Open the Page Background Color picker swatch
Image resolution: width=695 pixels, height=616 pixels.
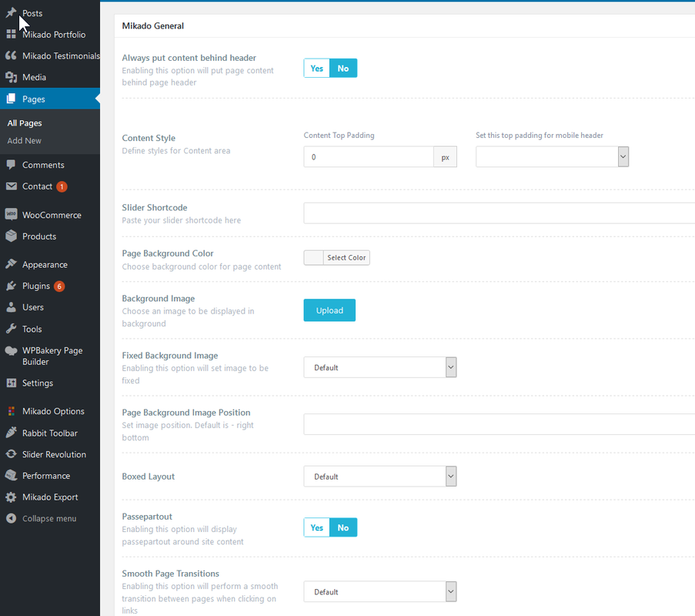tap(314, 258)
